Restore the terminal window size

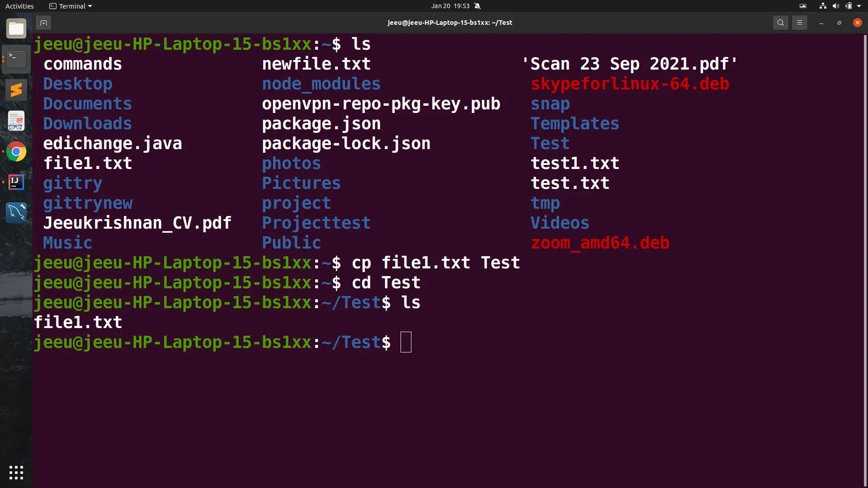(839, 23)
